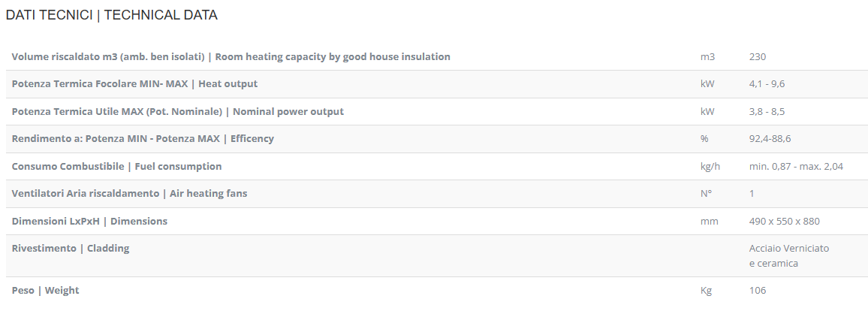Select the 'Fuel consumption' row label
This screenshot has height=311, width=868.
click(116, 167)
